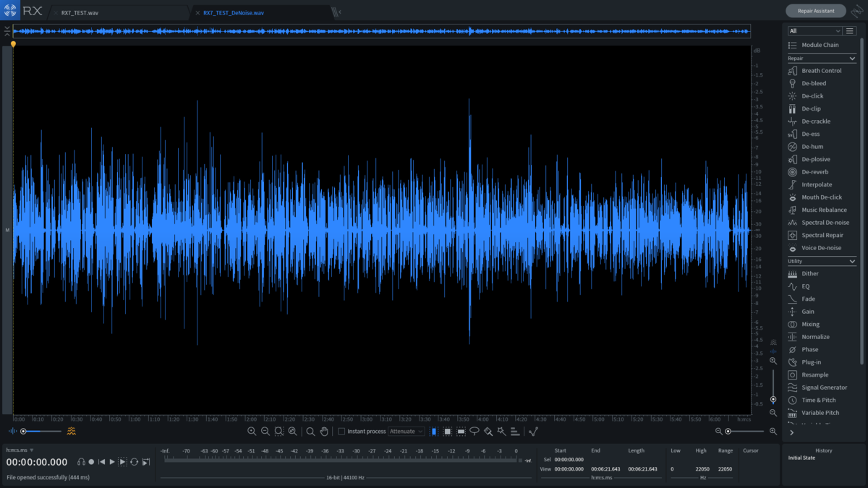This screenshot has width=868, height=488.
Task: Select the Magic Wand selection tool
Action: click(x=501, y=432)
